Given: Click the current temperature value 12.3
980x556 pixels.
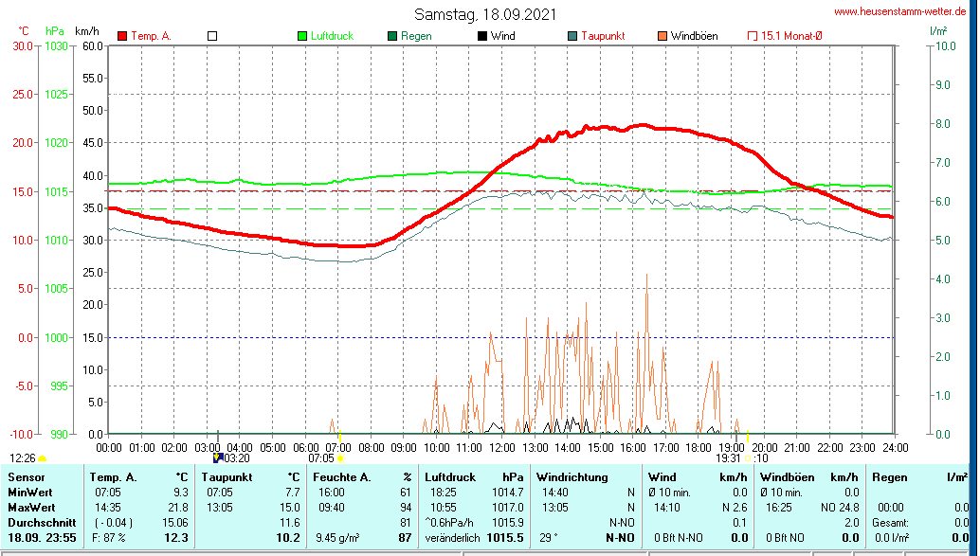Looking at the screenshot, I should [x=177, y=538].
